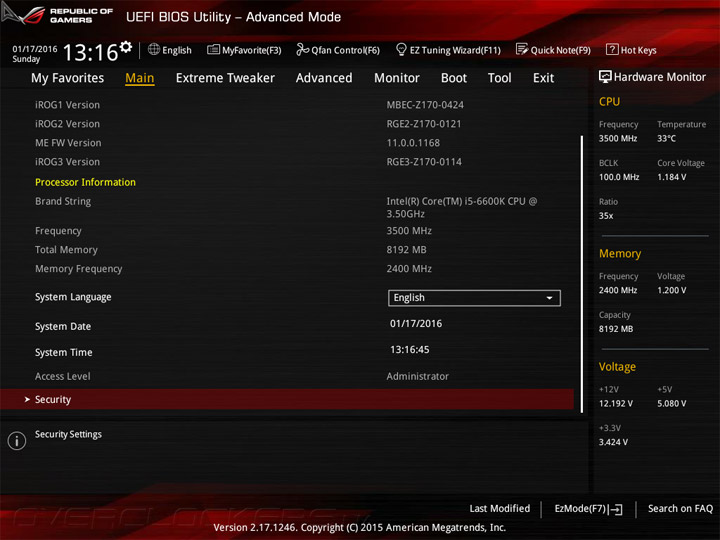Click the 3.424 V reading
The height and width of the screenshot is (540, 720).
point(613,442)
